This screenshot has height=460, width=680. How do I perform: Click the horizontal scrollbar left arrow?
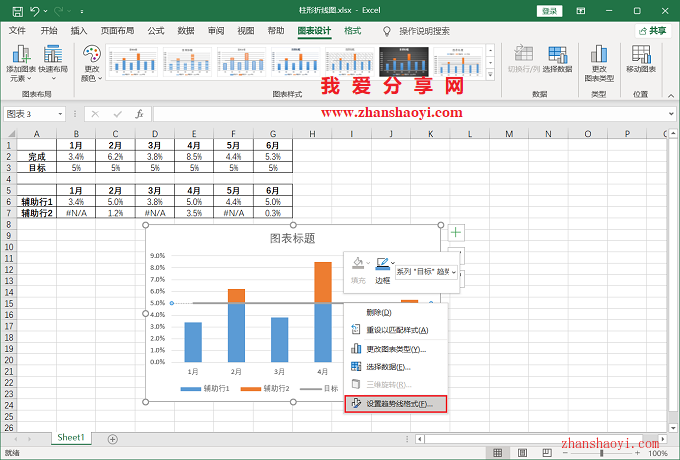419,439
